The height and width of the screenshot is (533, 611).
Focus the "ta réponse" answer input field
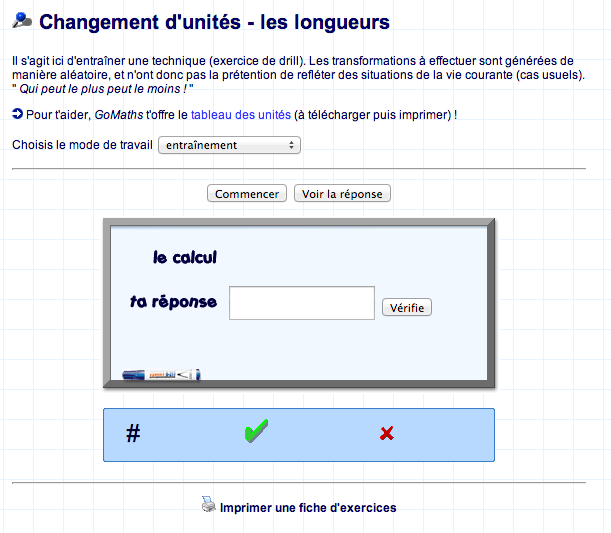[301, 303]
